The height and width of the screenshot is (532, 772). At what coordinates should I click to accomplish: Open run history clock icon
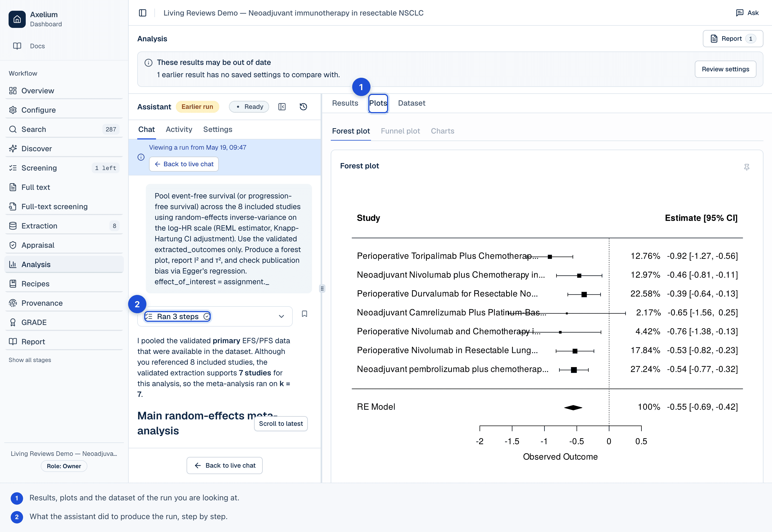click(303, 107)
